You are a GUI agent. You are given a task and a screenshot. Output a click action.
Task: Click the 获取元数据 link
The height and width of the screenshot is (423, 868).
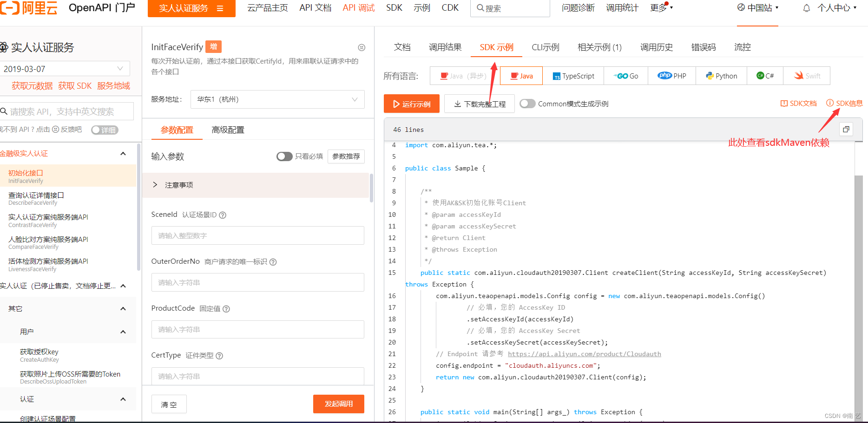[x=32, y=86]
